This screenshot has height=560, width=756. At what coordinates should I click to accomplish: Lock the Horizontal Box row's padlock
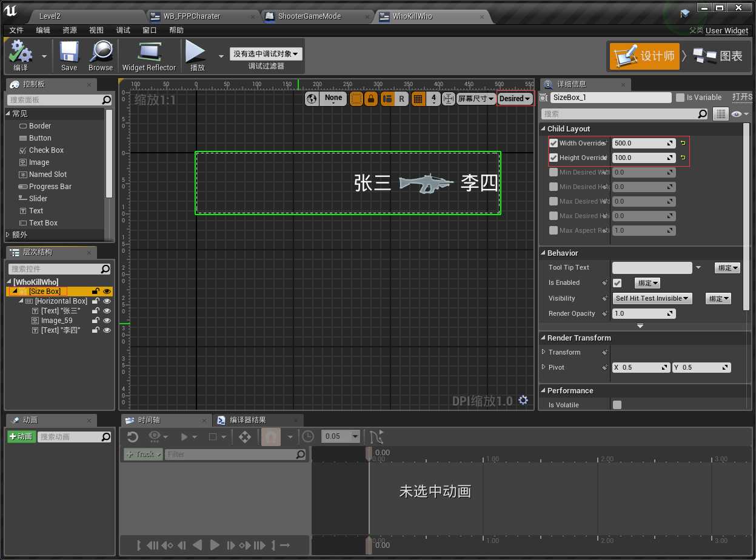pyautogui.click(x=95, y=301)
